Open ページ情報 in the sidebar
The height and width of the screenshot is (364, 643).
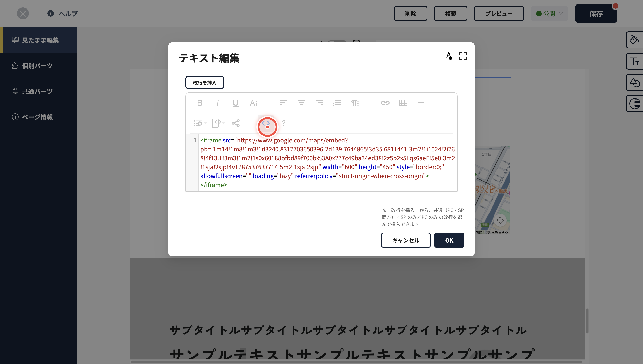(x=38, y=117)
